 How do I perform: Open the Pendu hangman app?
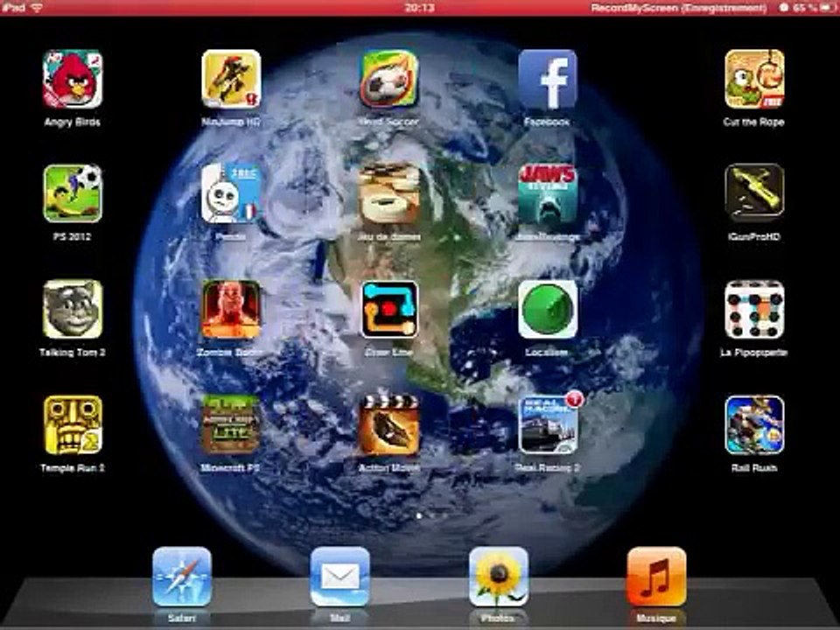231,193
